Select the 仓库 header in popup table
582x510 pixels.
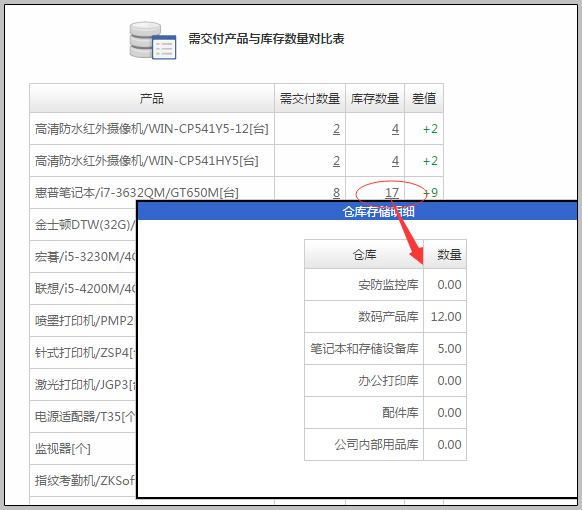tap(364, 255)
